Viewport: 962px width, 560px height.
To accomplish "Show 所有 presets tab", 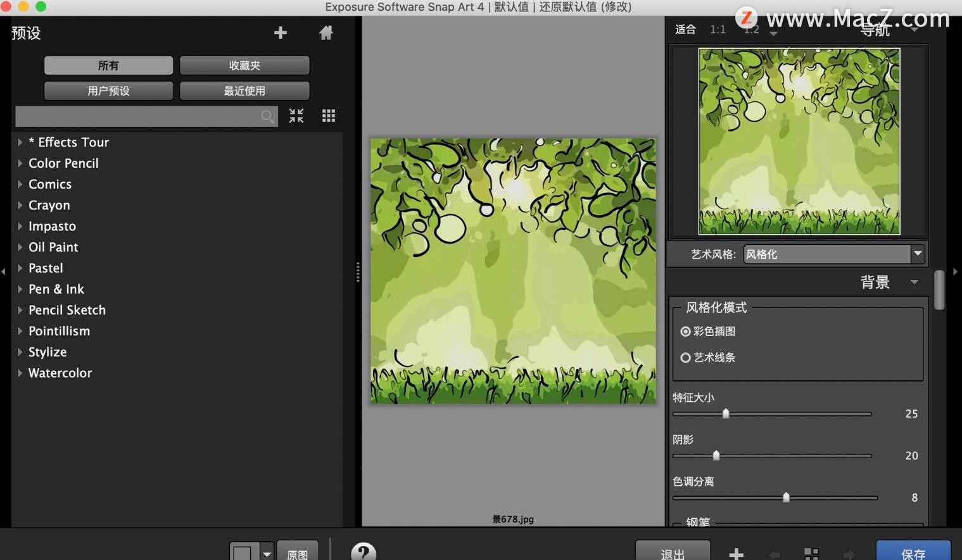I will coord(108,65).
